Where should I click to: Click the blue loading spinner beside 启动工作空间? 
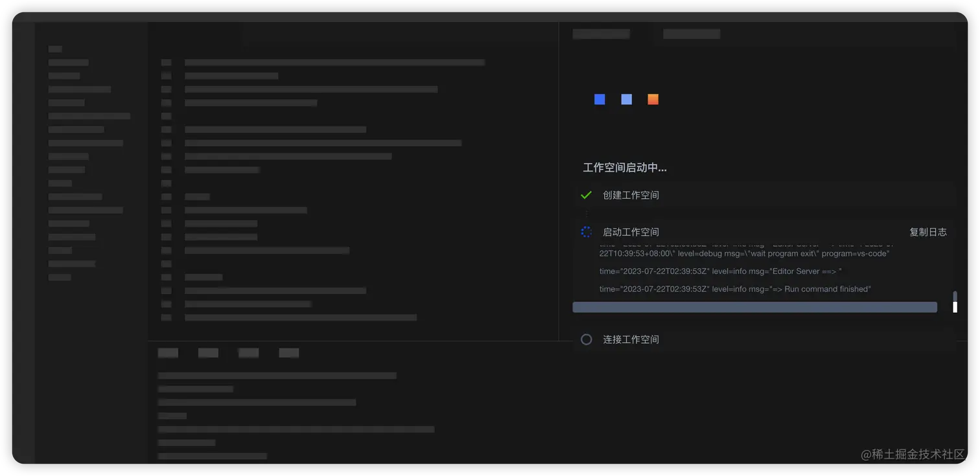coord(586,232)
